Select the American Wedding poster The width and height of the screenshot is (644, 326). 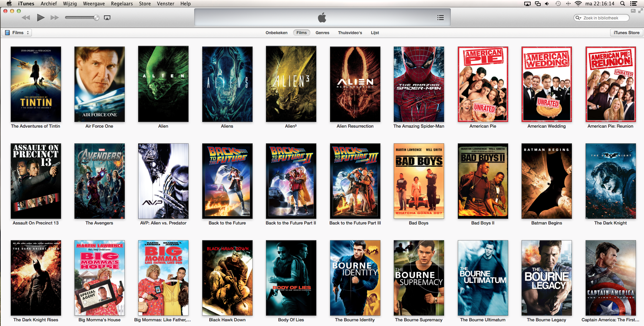[x=547, y=84]
